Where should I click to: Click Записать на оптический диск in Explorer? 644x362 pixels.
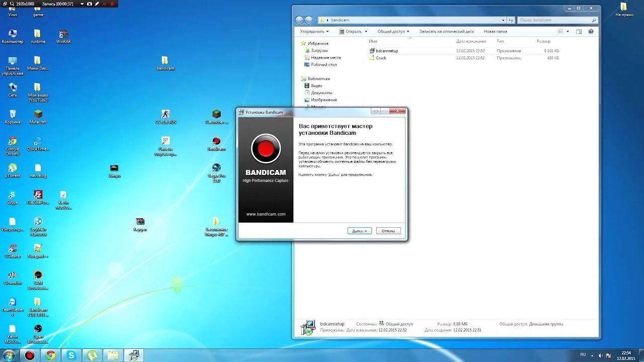click(447, 31)
